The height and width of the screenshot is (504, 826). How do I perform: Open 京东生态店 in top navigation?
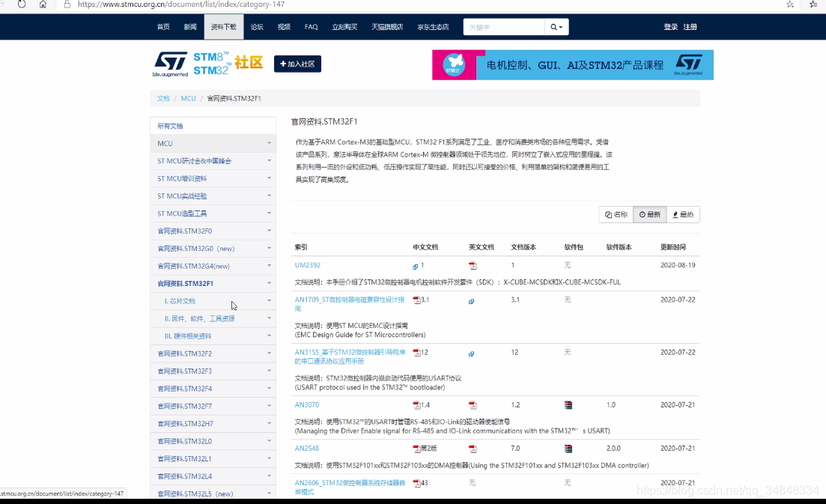pyautogui.click(x=433, y=27)
